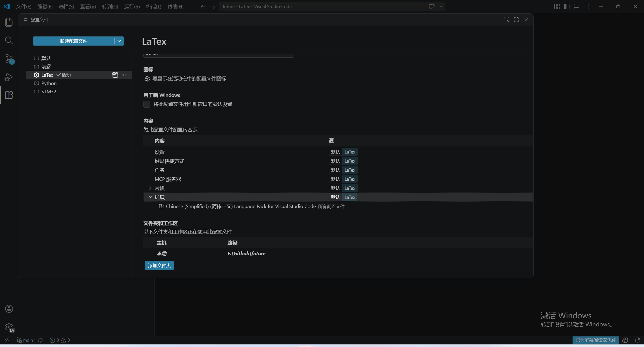The height and width of the screenshot is (347, 644).
Task: Set Settings source to 默认
Action: coord(335,152)
